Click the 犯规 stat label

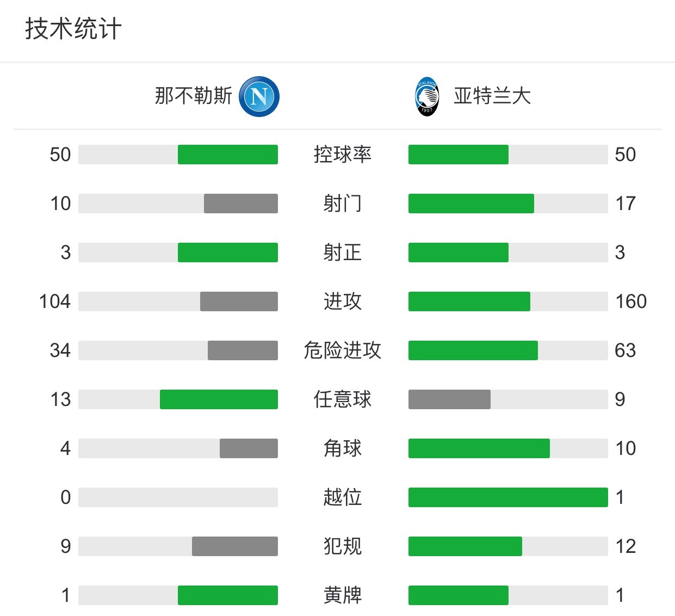pyautogui.click(x=343, y=546)
